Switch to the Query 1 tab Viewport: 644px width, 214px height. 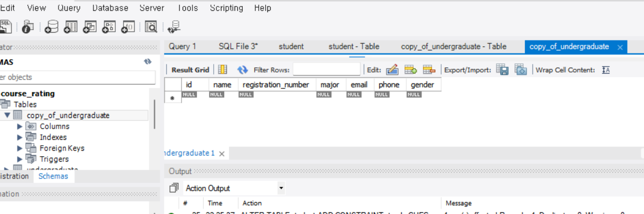coord(183,47)
